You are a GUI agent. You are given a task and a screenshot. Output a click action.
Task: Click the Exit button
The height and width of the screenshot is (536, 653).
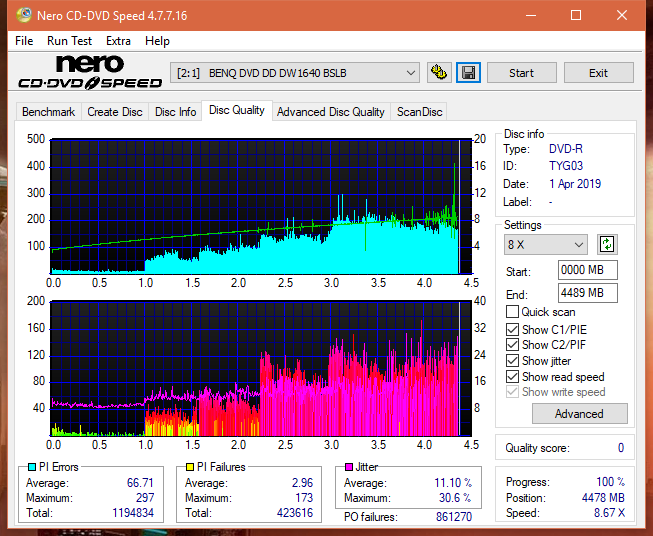(598, 73)
